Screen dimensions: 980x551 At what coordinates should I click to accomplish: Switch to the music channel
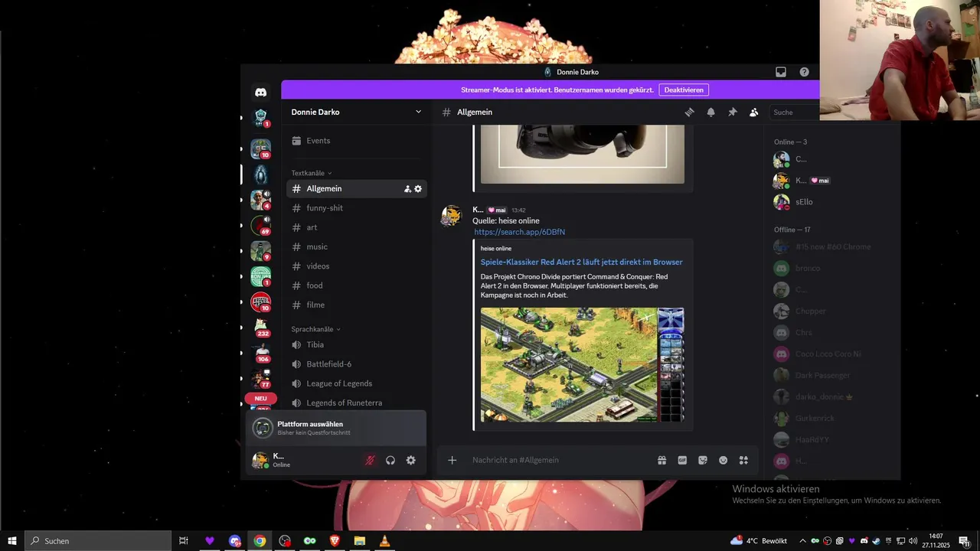pos(357,246)
